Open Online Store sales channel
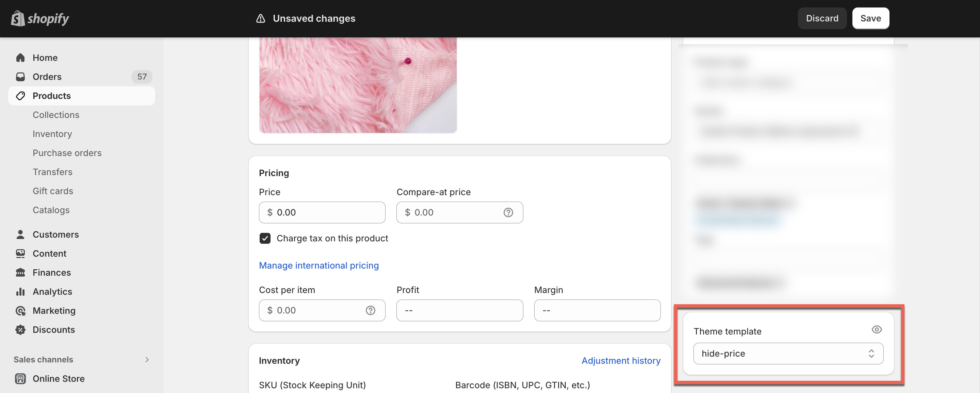This screenshot has width=980, height=393. (59, 379)
